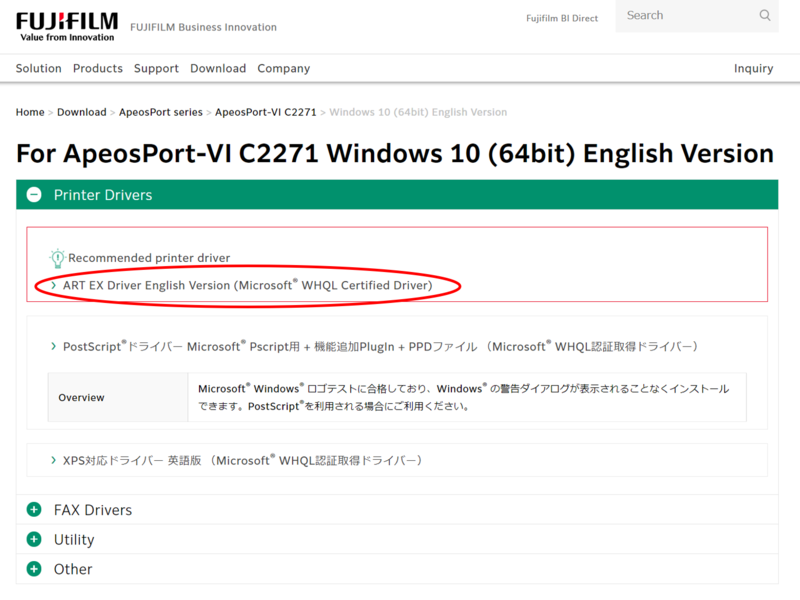This screenshot has width=800, height=600.
Task: Expand the FAX Drivers section
Action: 93,510
